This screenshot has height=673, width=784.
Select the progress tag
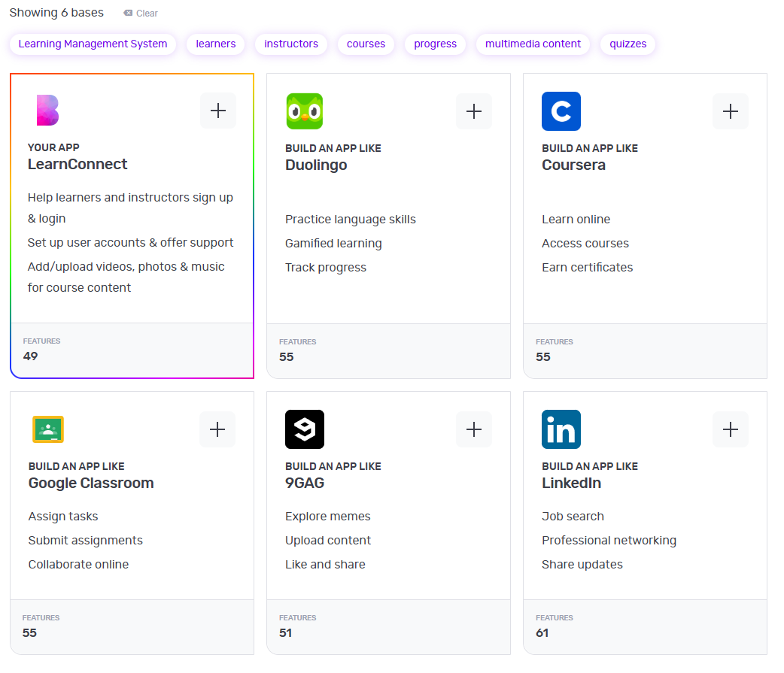click(x=435, y=44)
